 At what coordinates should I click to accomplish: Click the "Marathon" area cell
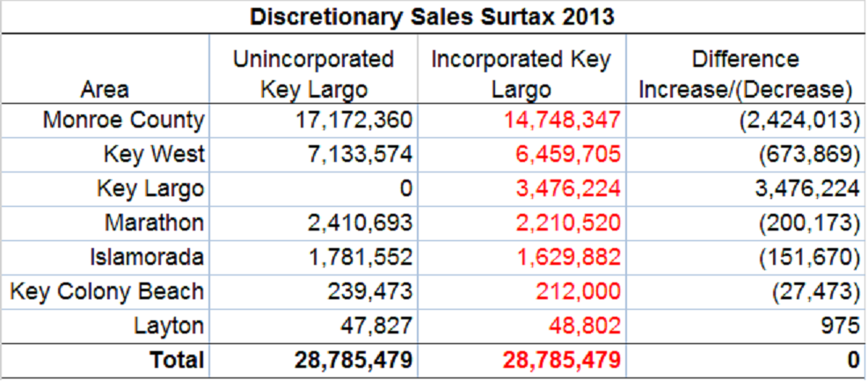click(154, 223)
